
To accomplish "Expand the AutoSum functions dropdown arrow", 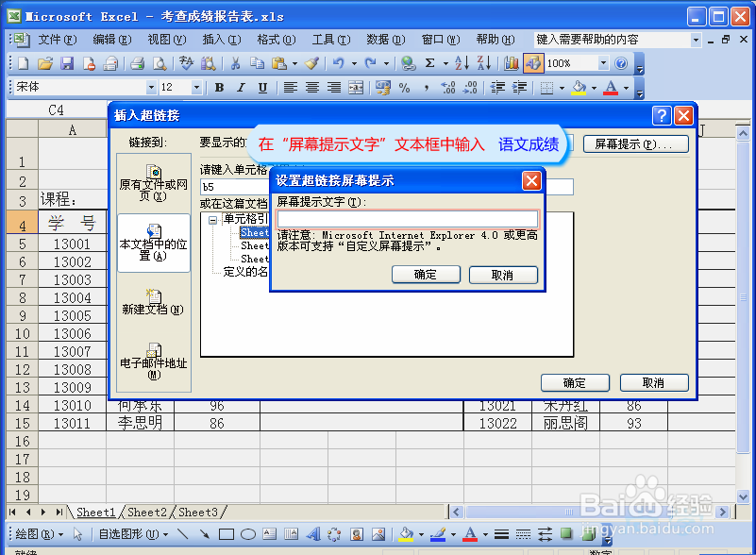I will [445, 63].
